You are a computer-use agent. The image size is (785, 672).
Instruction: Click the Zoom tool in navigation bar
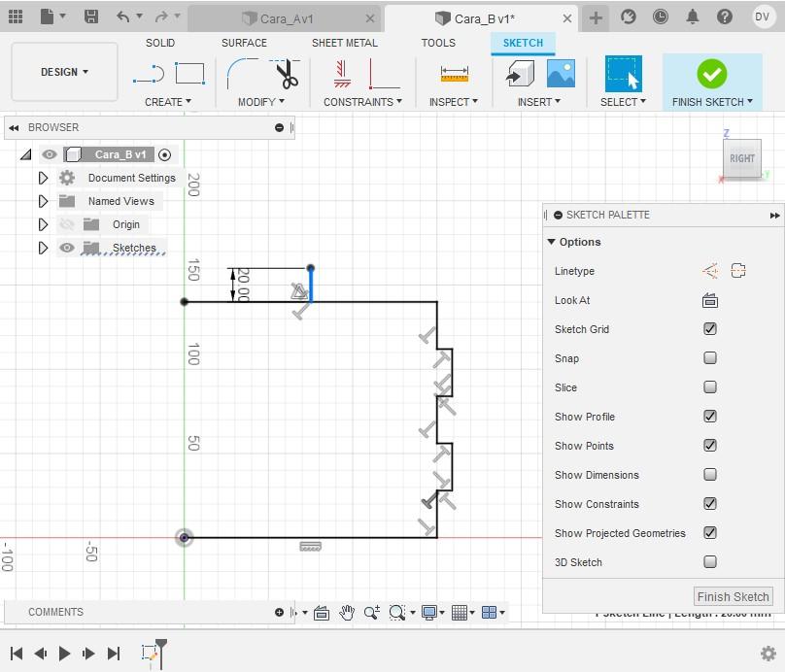(372, 613)
